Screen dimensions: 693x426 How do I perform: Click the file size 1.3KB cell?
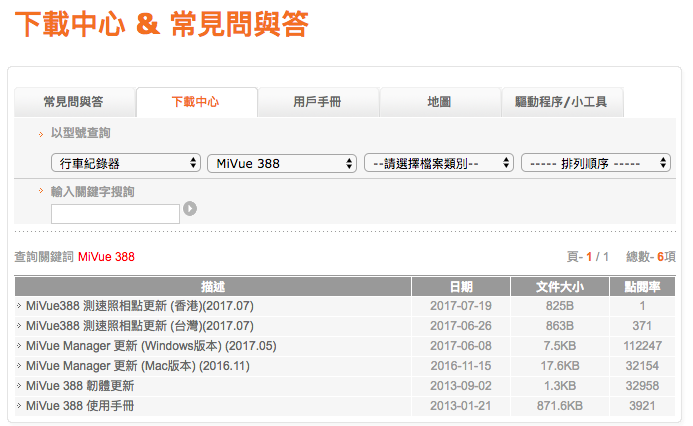pos(560,386)
